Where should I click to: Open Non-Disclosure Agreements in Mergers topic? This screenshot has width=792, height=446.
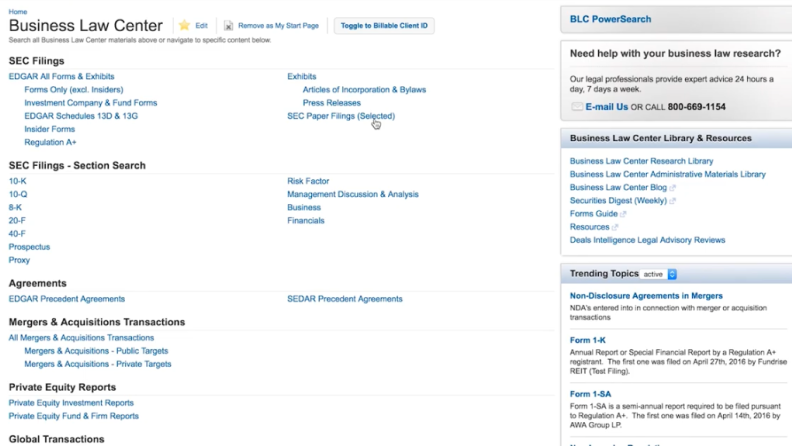(645, 296)
